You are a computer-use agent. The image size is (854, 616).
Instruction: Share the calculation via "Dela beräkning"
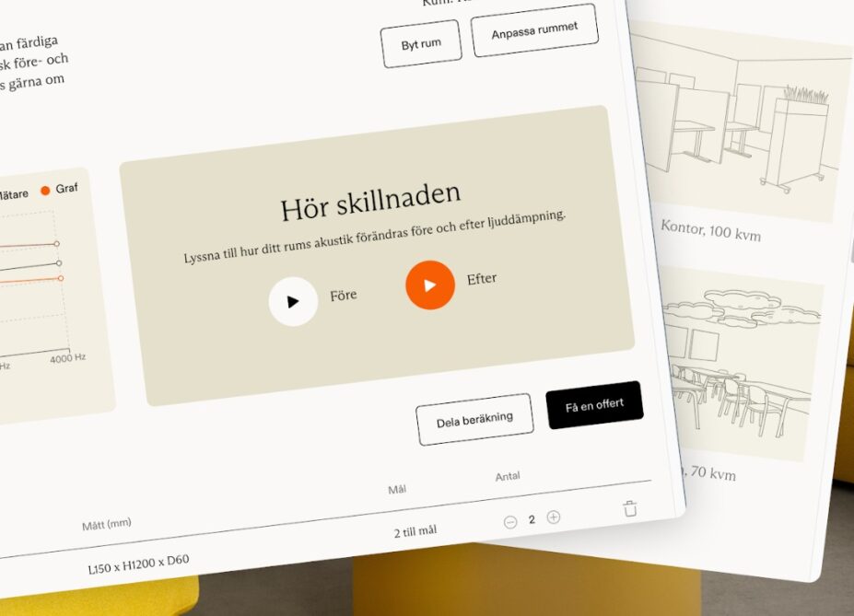474,420
